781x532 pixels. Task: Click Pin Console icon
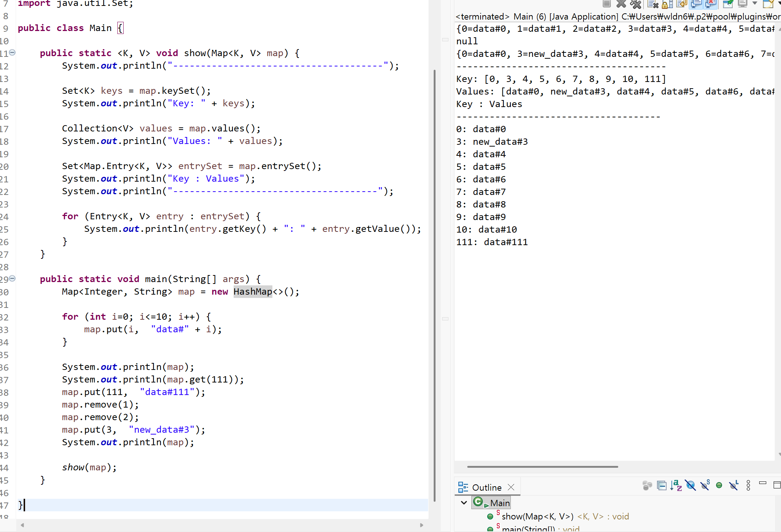coord(728,4)
